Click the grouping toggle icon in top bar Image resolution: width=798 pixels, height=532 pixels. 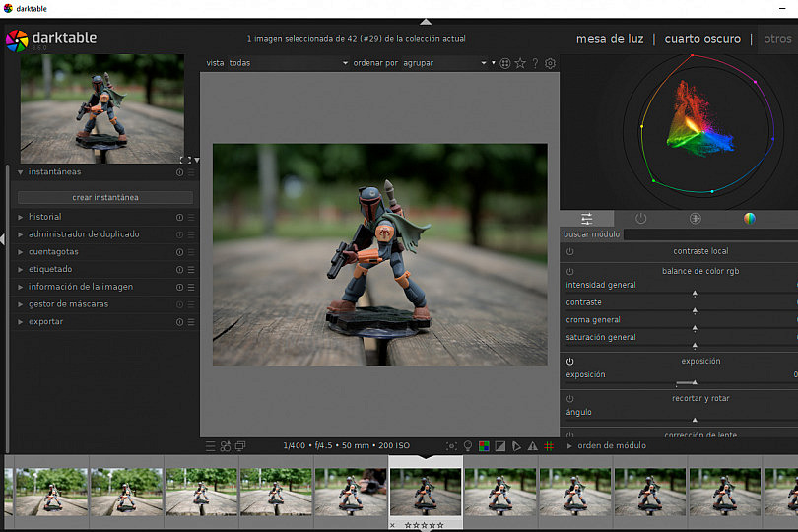[x=504, y=63]
